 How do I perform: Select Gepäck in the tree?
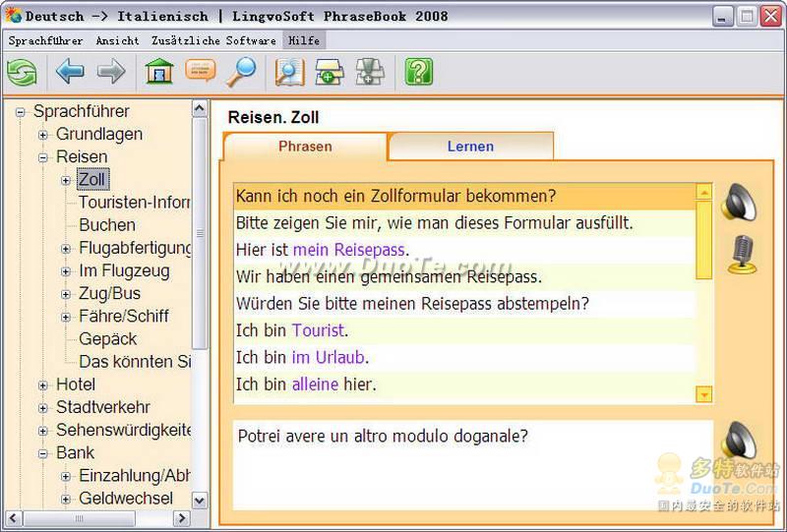[108, 339]
